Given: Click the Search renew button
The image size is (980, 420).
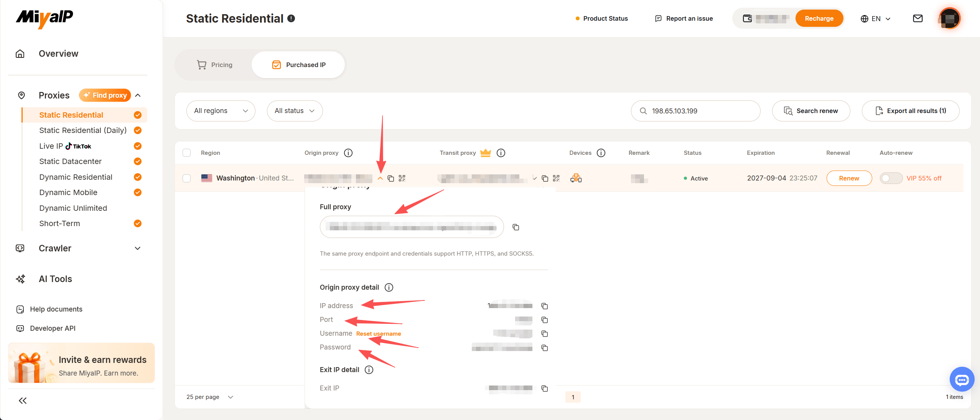Looking at the screenshot, I should (811, 111).
